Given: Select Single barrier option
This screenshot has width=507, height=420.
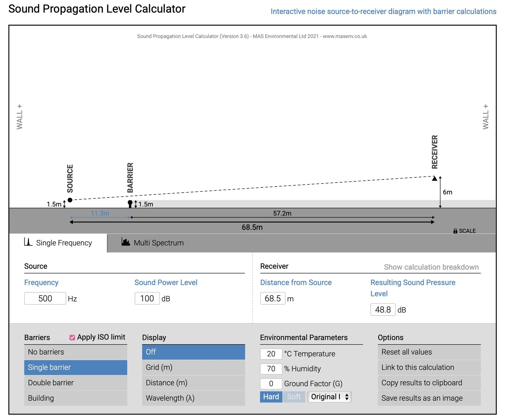Looking at the screenshot, I should pos(76,367).
